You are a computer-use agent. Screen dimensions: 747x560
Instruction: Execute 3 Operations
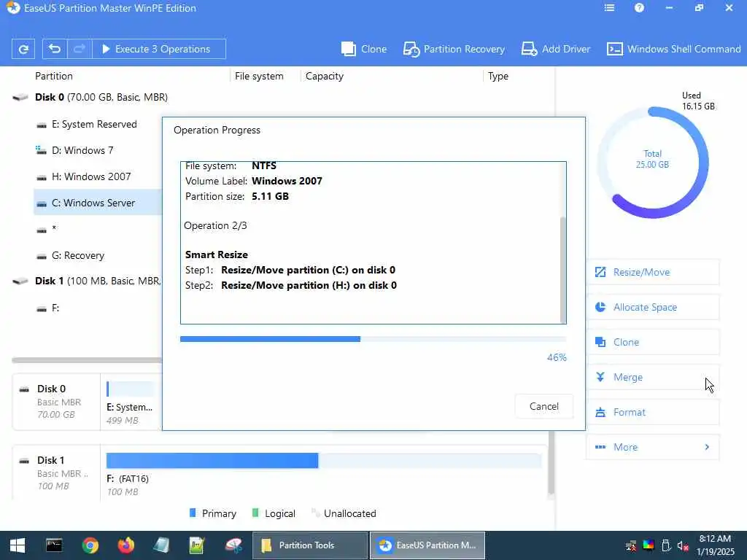[158, 49]
